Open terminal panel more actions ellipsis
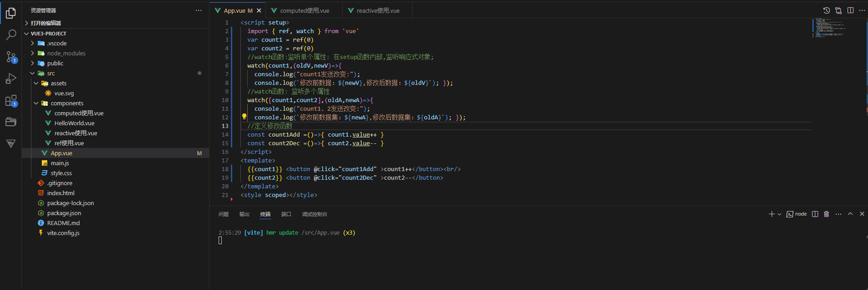This screenshot has width=868, height=290. coord(838,214)
